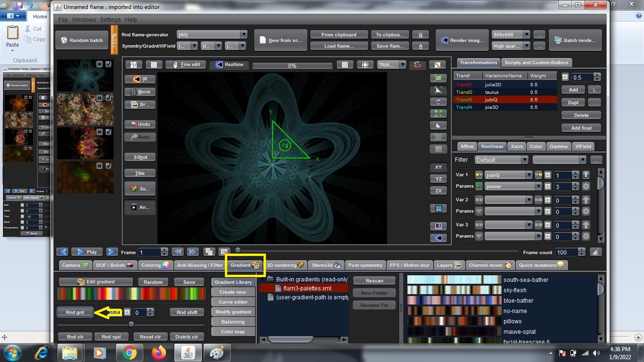
Task: Toggle checkbox on second flame thumbnail
Action: (108, 98)
